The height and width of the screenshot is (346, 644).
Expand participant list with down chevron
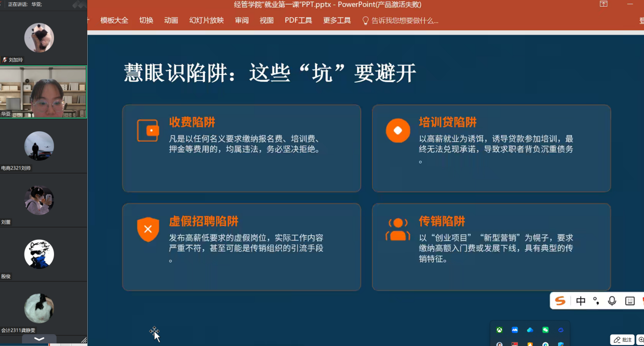pyautogui.click(x=39, y=339)
